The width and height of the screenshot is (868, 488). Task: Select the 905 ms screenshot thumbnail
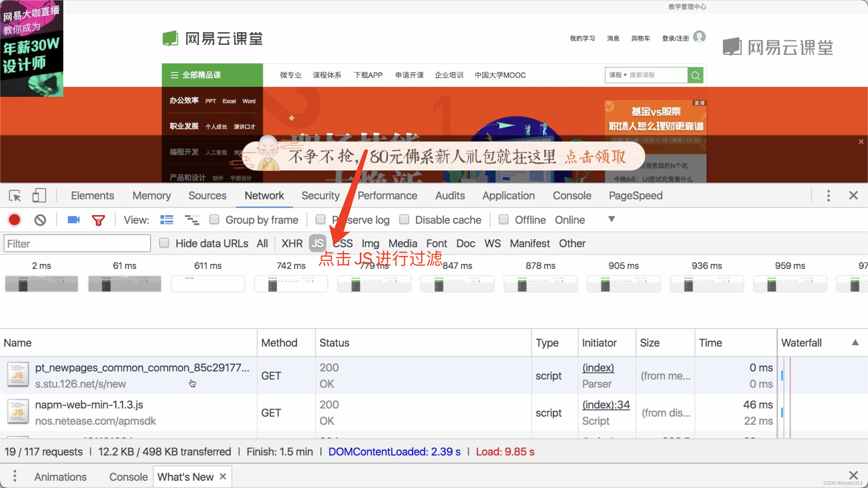623,284
